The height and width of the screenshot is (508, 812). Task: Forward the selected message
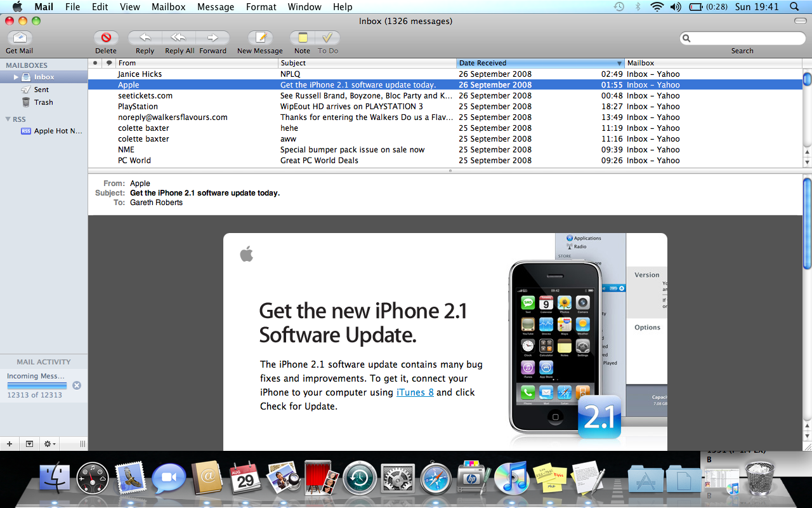(213, 38)
